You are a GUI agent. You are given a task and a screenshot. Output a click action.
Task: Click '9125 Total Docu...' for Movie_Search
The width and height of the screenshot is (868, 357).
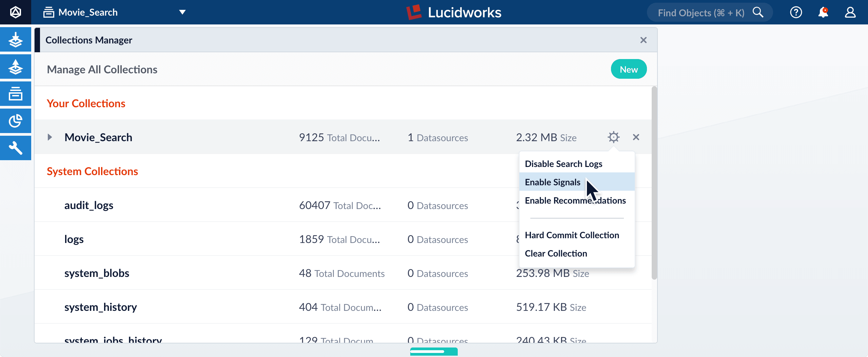pyautogui.click(x=339, y=137)
